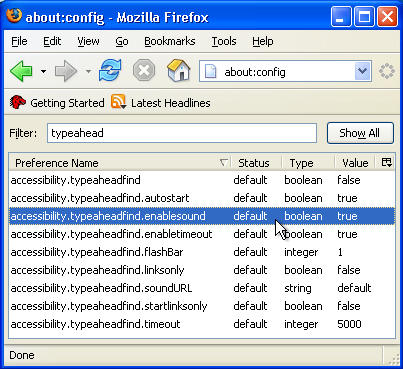The width and height of the screenshot is (403, 369).
Task: Open the Go menu
Action: pos(122,41)
